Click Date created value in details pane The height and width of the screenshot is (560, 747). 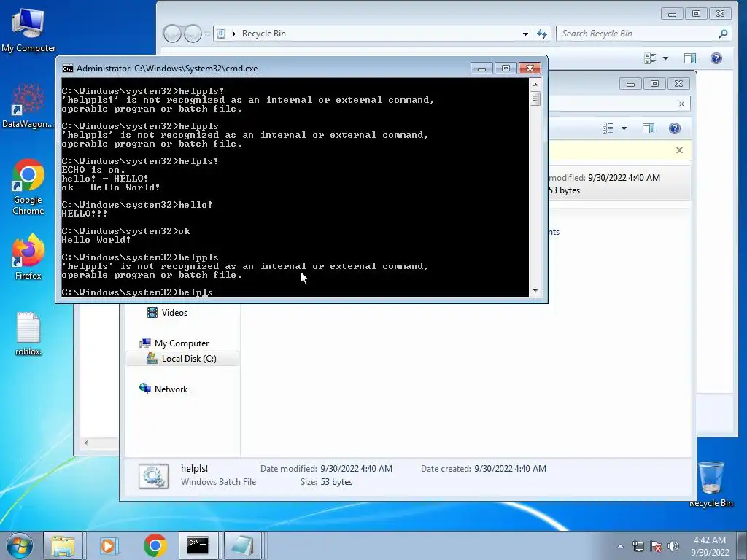[510, 469]
